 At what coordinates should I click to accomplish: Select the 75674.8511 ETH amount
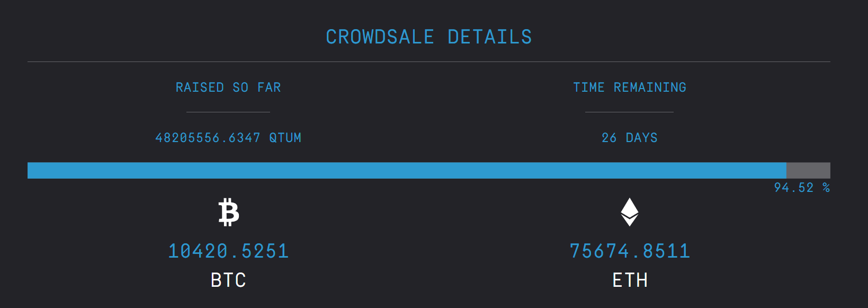(x=630, y=251)
